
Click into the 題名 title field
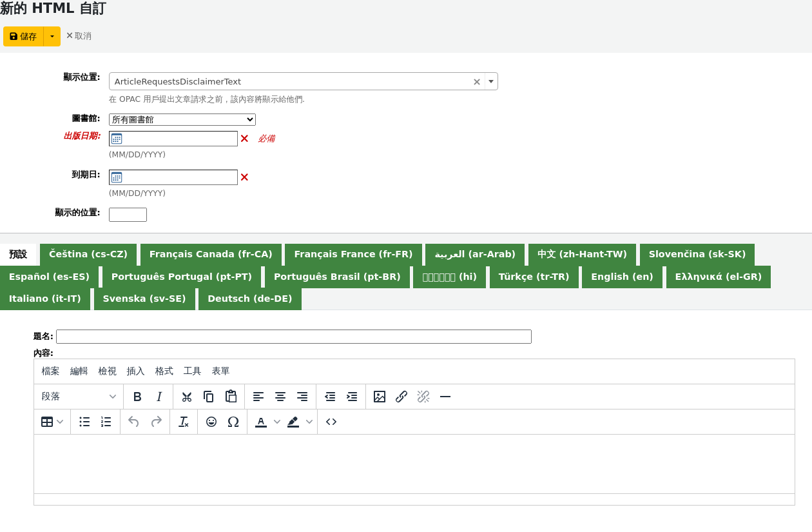coord(294,337)
